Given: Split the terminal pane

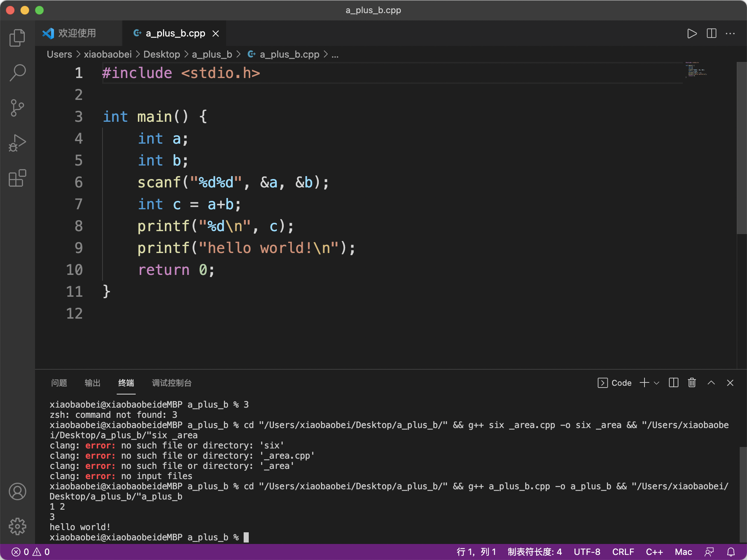Looking at the screenshot, I should click(x=673, y=383).
